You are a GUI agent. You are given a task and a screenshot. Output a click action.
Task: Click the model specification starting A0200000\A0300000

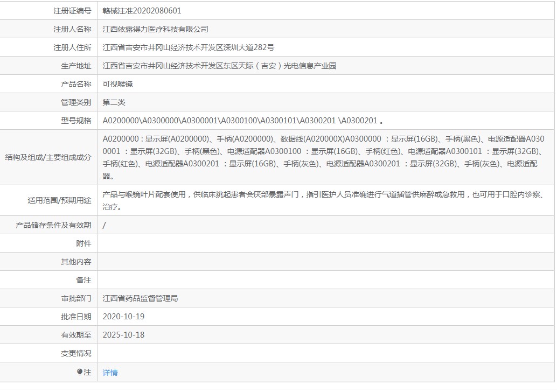coord(243,121)
